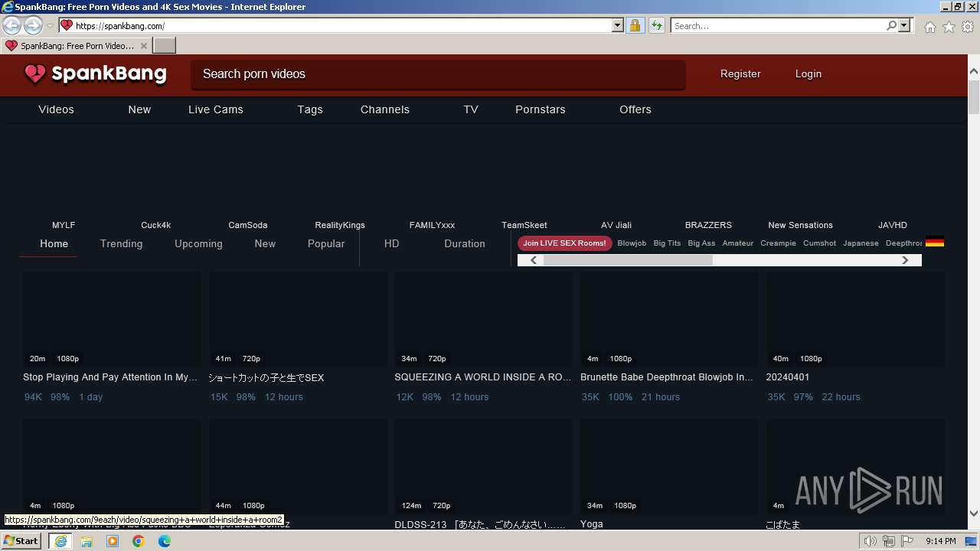Screen dimensions: 980x551
Task: Expand the address bar autocomplete dropdown
Action: click(618, 25)
